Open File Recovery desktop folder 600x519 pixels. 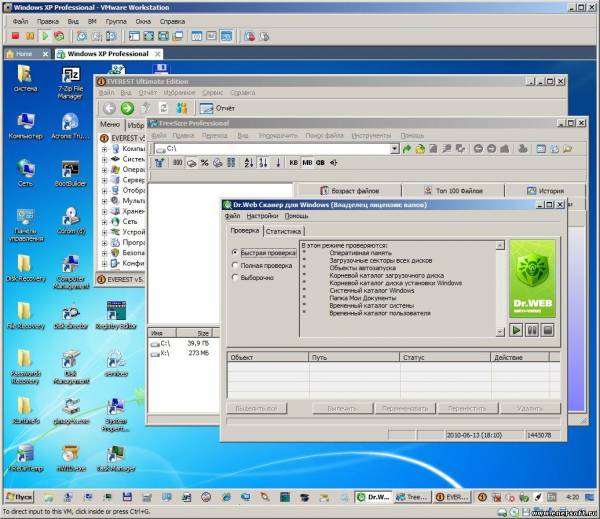coord(25,316)
